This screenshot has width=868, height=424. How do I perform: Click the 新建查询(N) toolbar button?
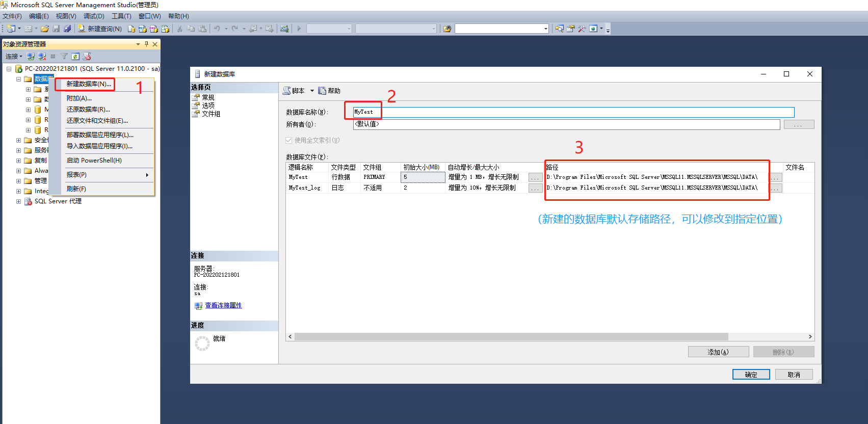point(100,29)
